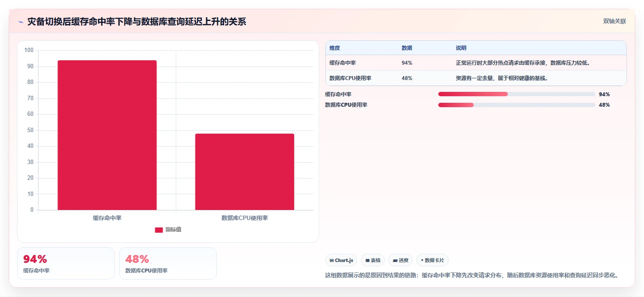The image size is (644, 297).
Task: Click the Chart.js tag chip
Action: point(341,260)
